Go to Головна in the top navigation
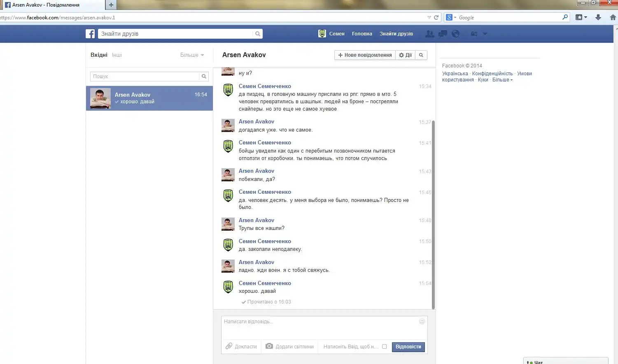 pos(362,34)
